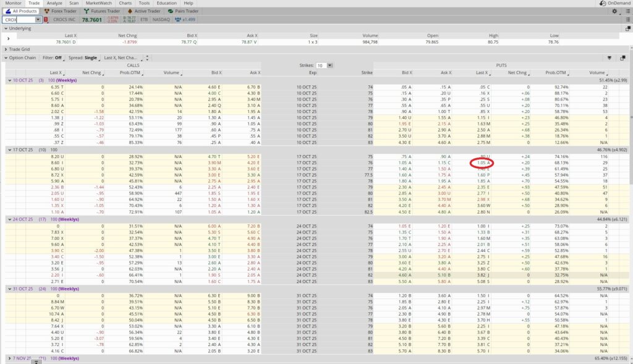The height and width of the screenshot is (364, 633).
Task: Change the Spread: Single setting
Action: (83, 58)
